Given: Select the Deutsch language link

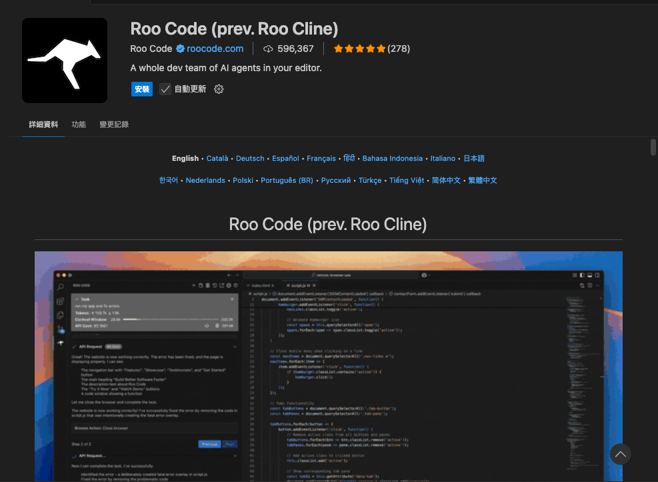Looking at the screenshot, I should pyautogui.click(x=250, y=158).
